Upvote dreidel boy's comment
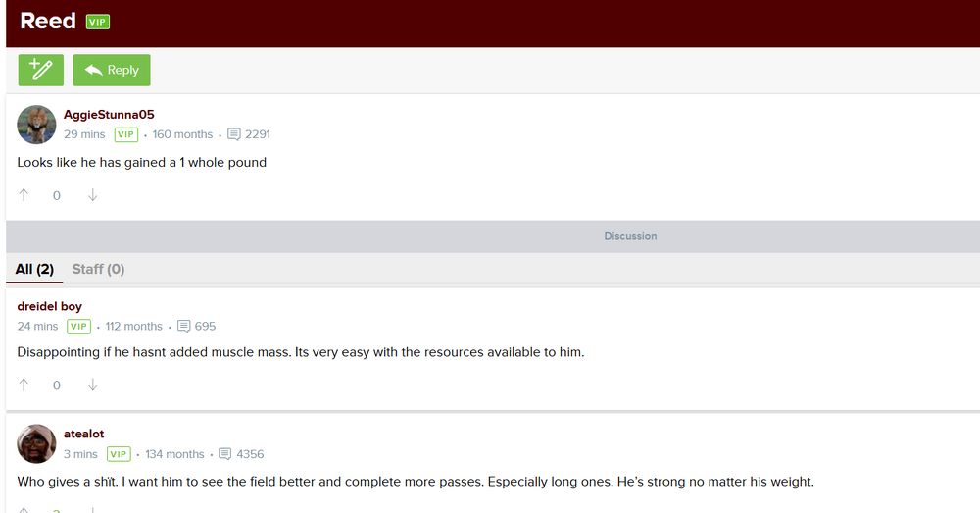 [24, 385]
